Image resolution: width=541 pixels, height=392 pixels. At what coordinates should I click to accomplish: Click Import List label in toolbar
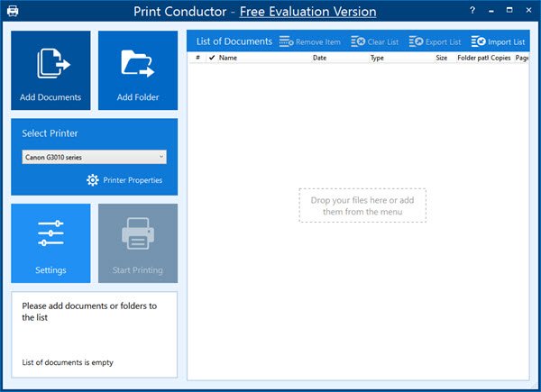click(507, 42)
